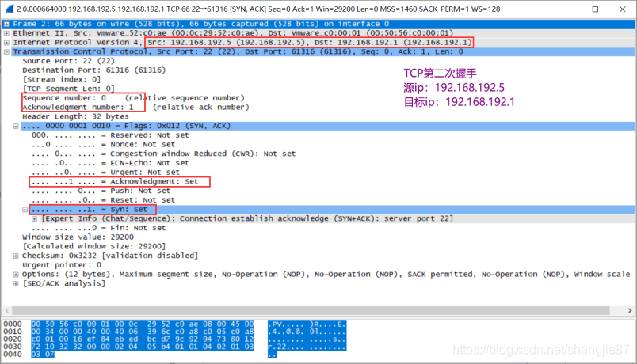
Task: Expand the Ethernet II section
Action: click(x=7, y=33)
